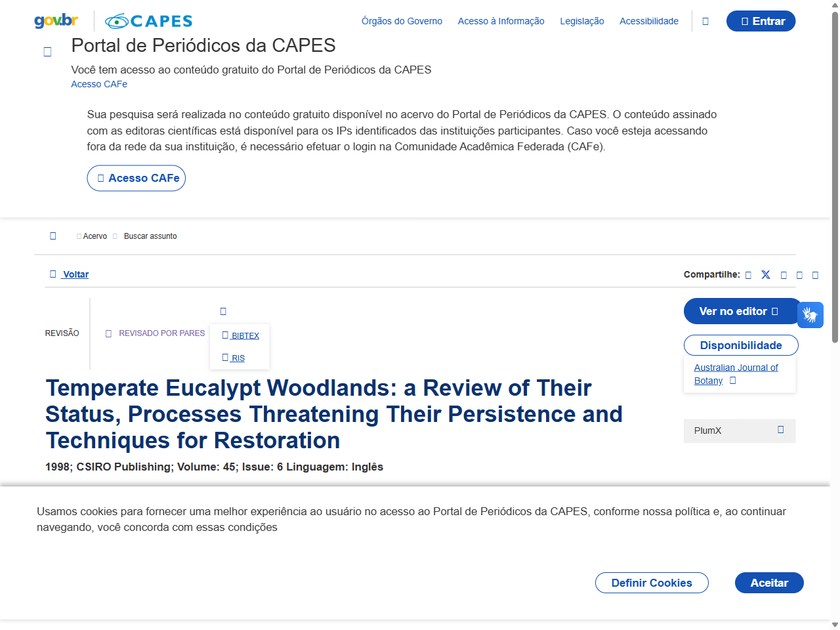Open the search icon beside Entrar
The height and width of the screenshot is (630, 840).
(x=705, y=20)
